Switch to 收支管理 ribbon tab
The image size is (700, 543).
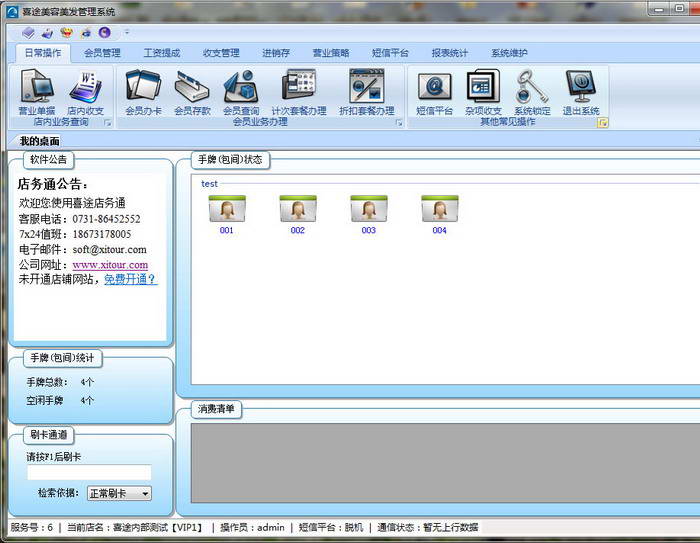[221, 53]
